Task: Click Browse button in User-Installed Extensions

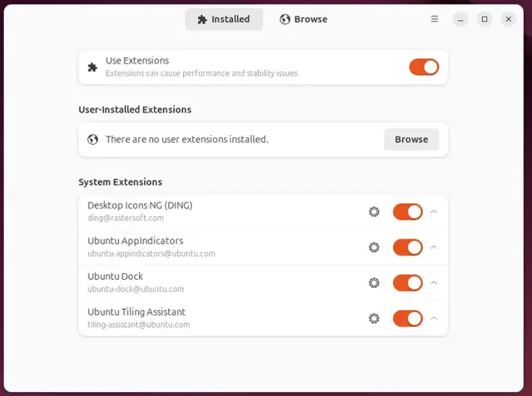Action: tap(411, 139)
